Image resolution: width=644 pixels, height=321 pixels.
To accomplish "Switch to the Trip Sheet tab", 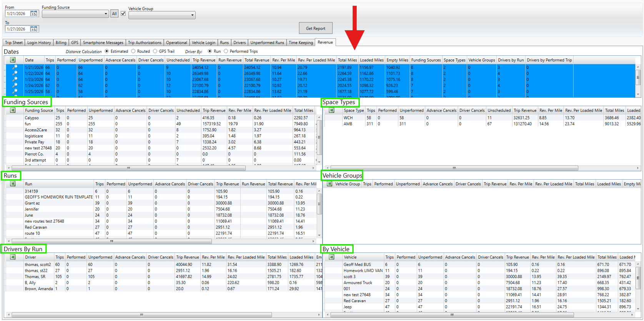I will coord(13,43).
